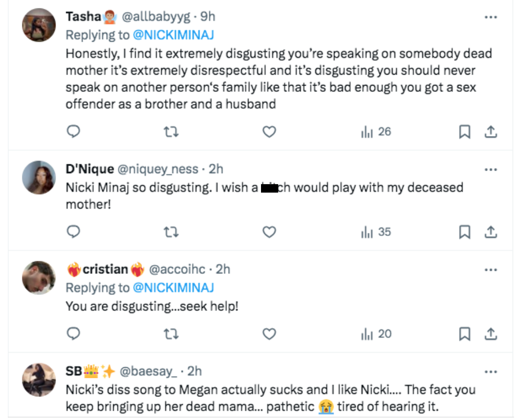Share cristian's tweet

coord(490,333)
